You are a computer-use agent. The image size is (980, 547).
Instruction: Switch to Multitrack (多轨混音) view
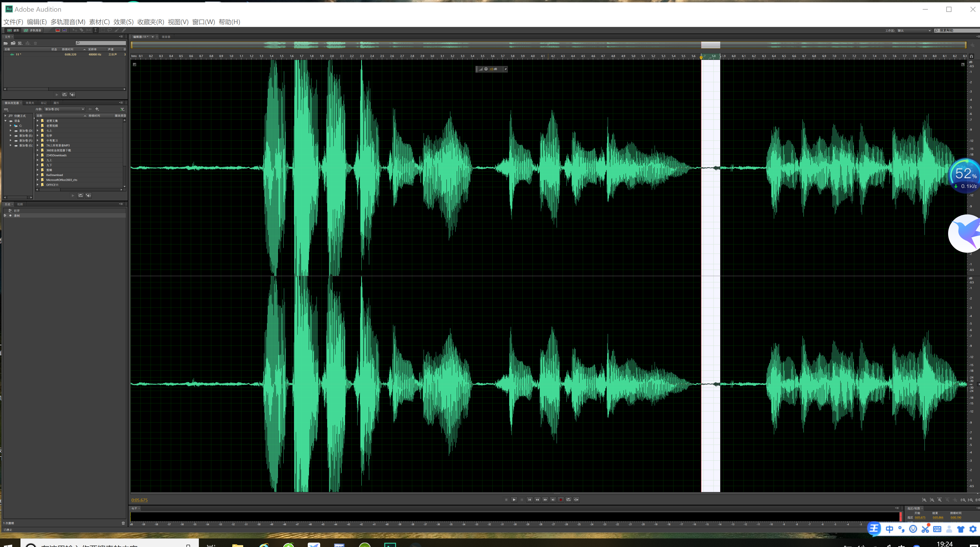(32, 30)
